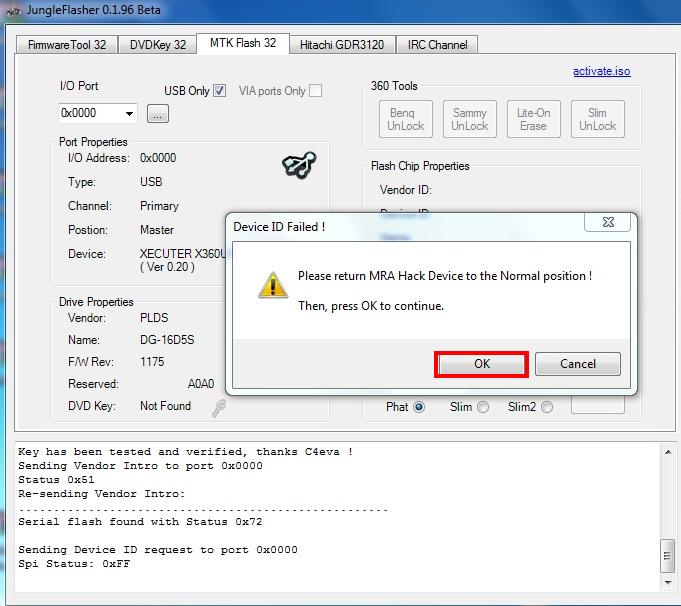Expand the I/O Port dropdown
681x606 pixels.
point(129,113)
